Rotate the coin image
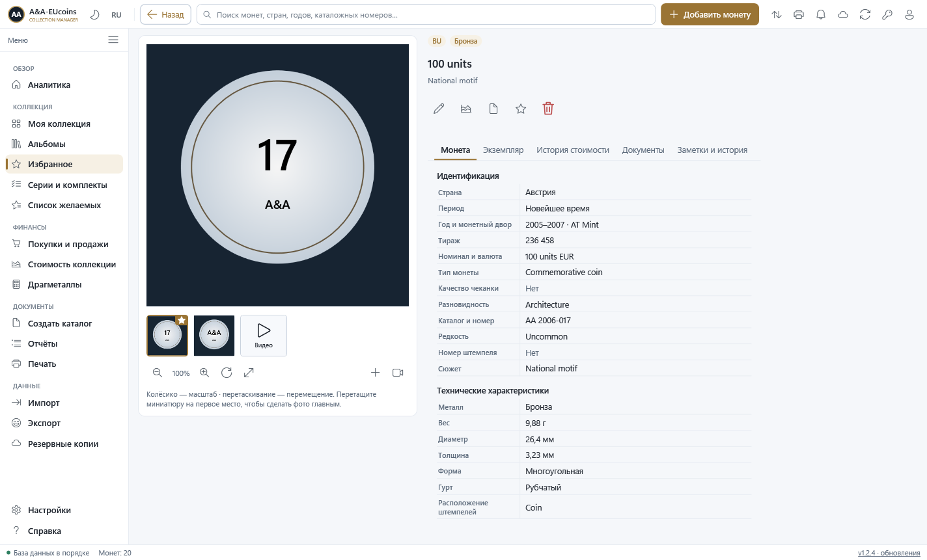Screen dimensions: 927x560 click(x=227, y=373)
